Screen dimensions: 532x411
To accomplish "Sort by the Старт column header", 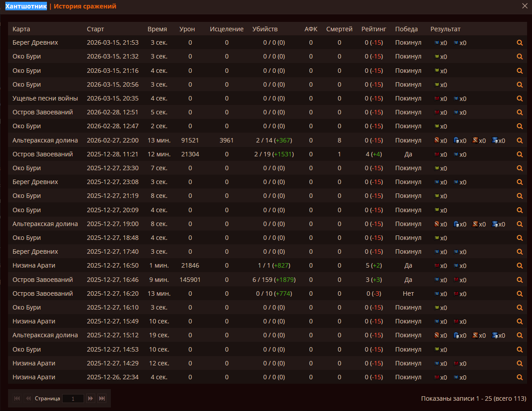I will [95, 29].
